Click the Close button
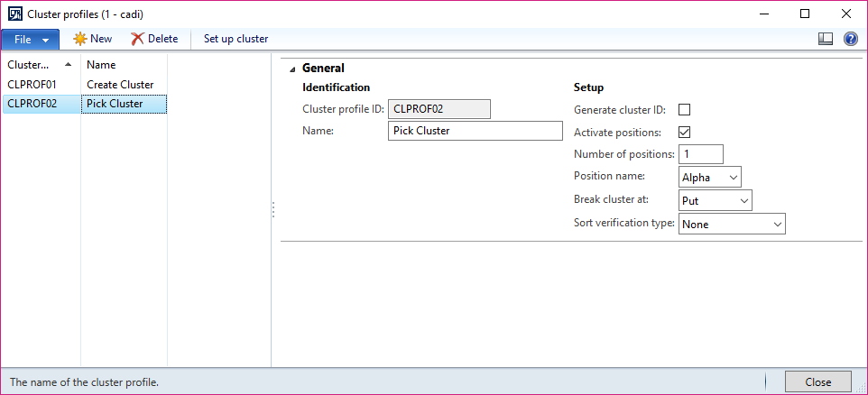 pyautogui.click(x=818, y=381)
